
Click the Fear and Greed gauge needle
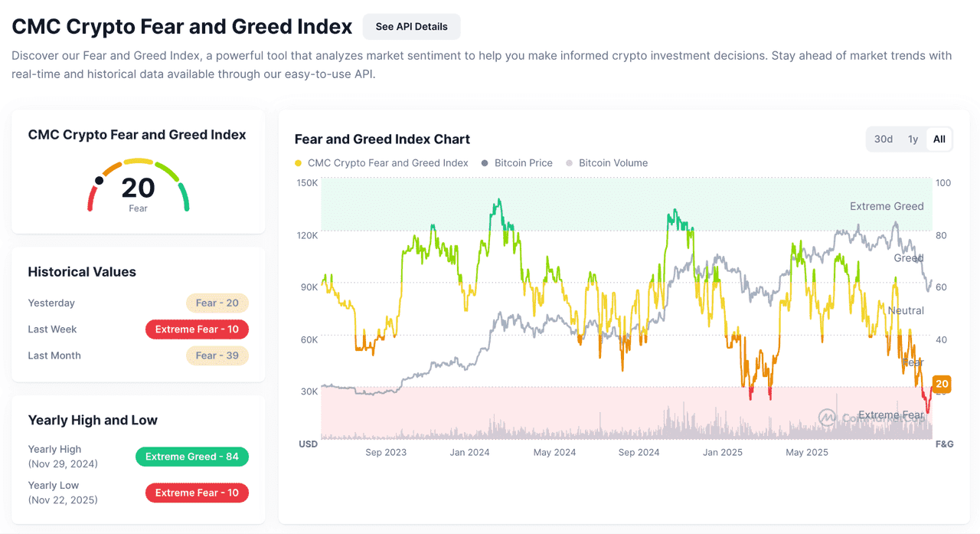click(99, 180)
